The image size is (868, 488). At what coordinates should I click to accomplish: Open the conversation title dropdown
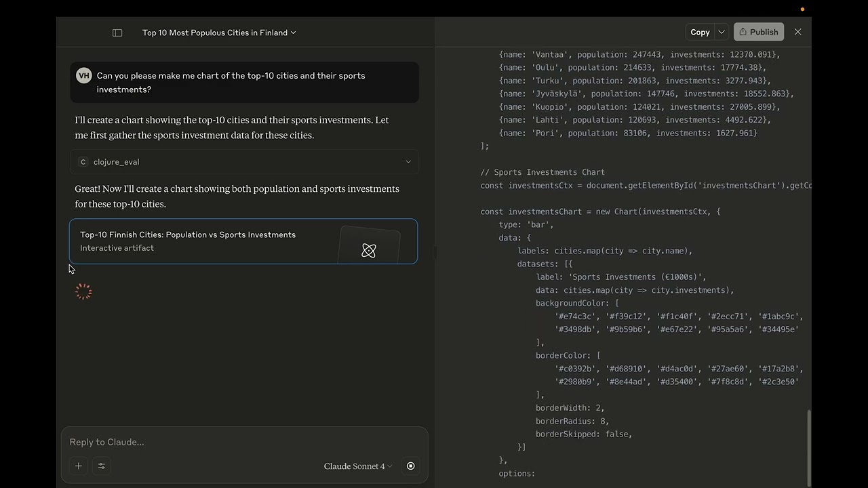point(219,33)
